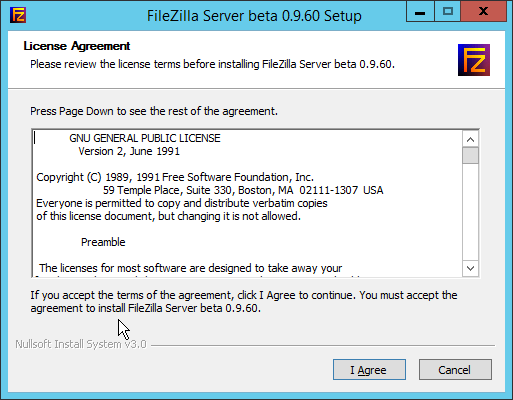Click the scrollbar up arrow in license box
513x400 pixels.
470,139
